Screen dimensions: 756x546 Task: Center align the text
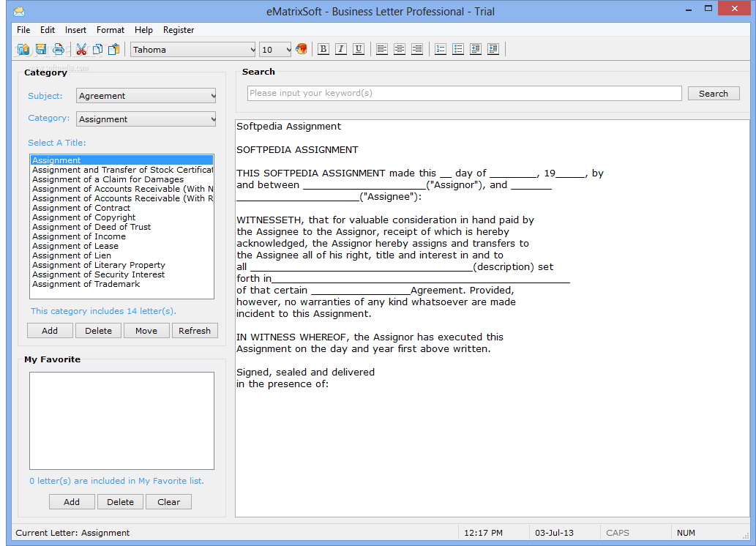[x=399, y=49]
